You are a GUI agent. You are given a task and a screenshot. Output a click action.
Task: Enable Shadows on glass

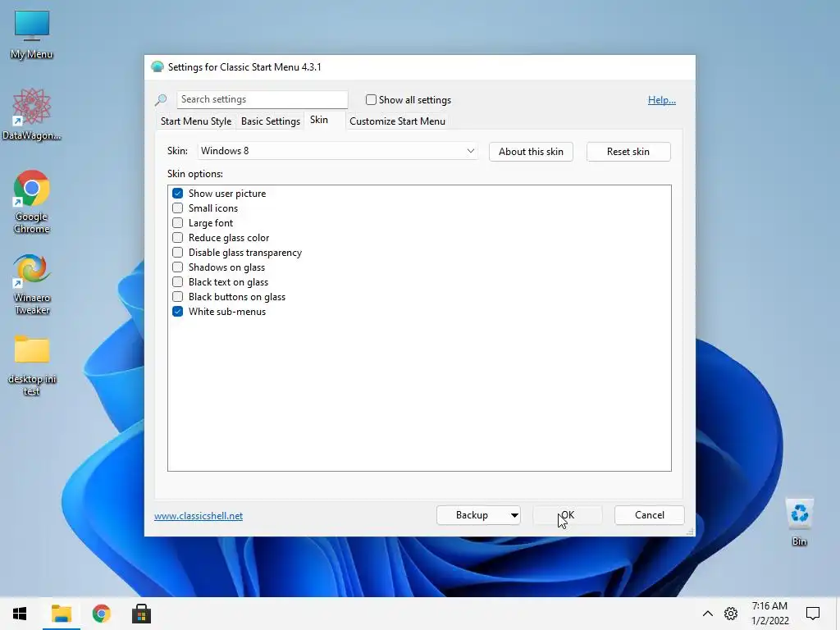[x=177, y=267]
